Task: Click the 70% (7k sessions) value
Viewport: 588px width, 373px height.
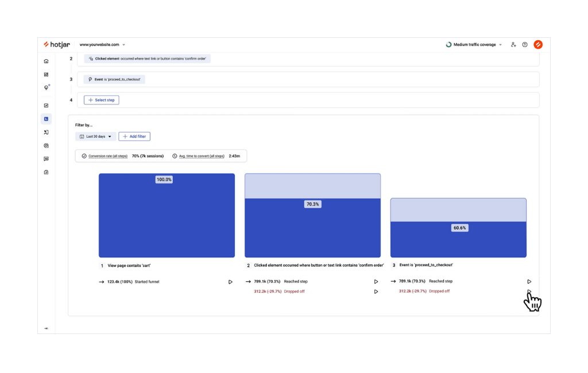Action: click(x=148, y=156)
